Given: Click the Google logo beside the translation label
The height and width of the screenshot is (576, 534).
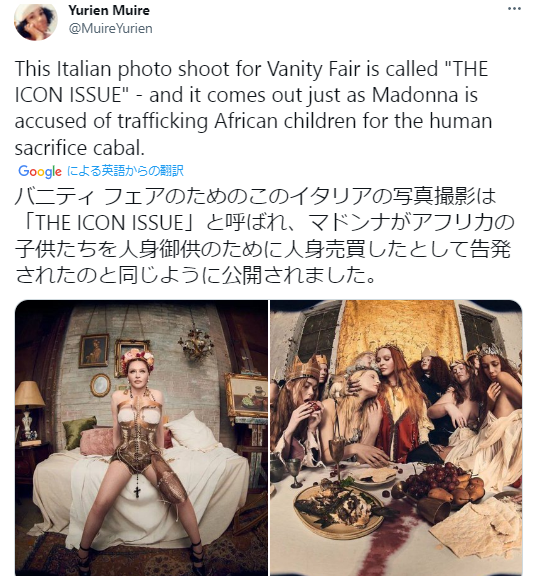Looking at the screenshot, I should pos(40,171).
